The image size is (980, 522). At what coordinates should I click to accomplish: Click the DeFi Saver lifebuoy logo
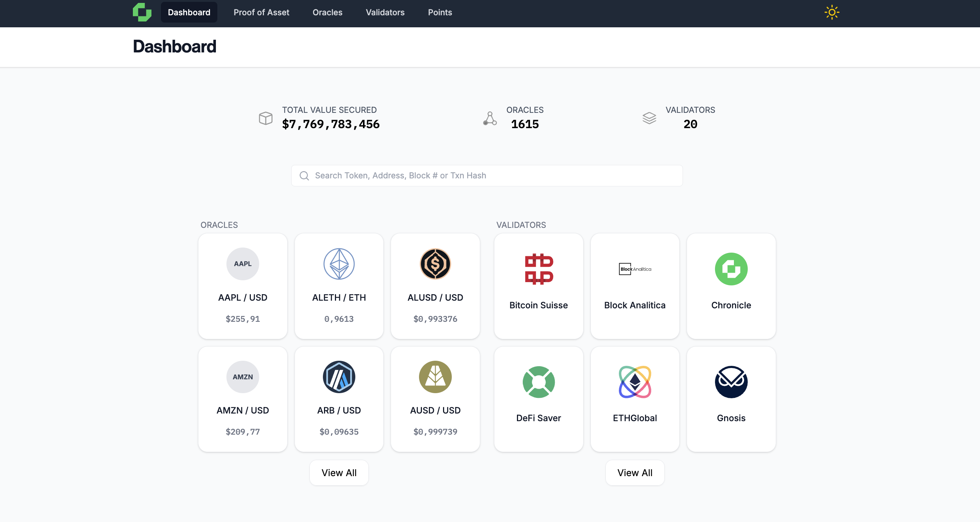(x=538, y=381)
